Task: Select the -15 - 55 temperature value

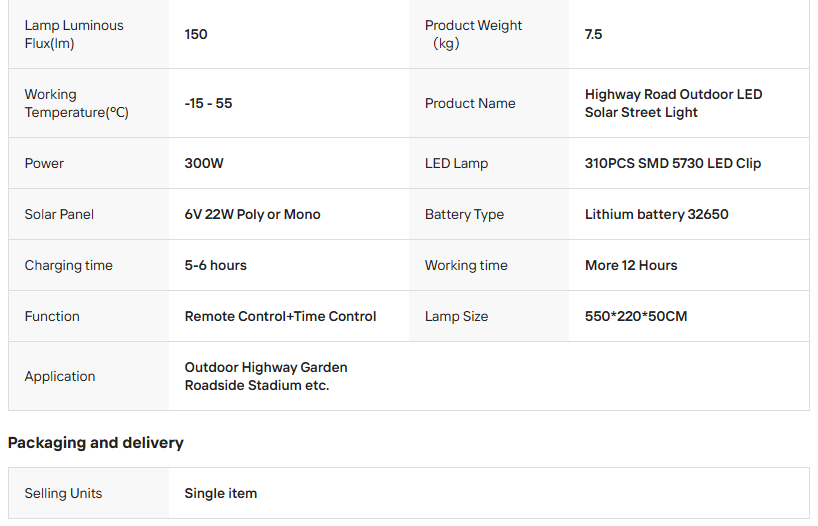Action: tap(208, 103)
